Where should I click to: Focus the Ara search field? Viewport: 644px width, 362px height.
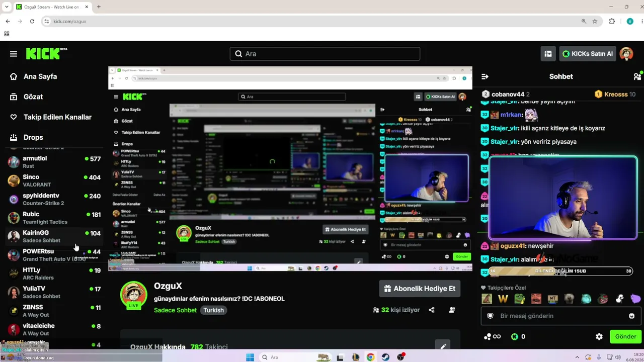[x=325, y=54]
